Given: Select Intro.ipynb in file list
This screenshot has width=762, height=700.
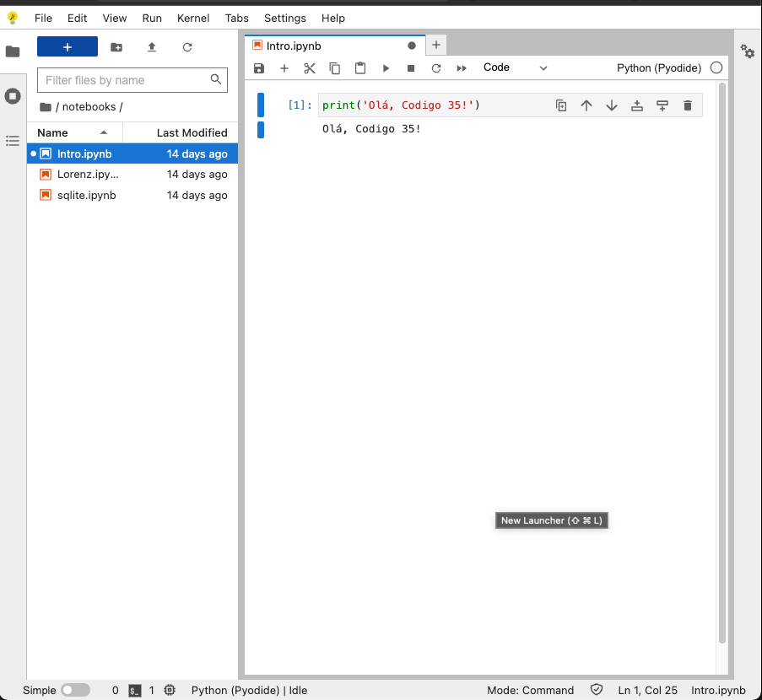Looking at the screenshot, I should tap(132, 153).
